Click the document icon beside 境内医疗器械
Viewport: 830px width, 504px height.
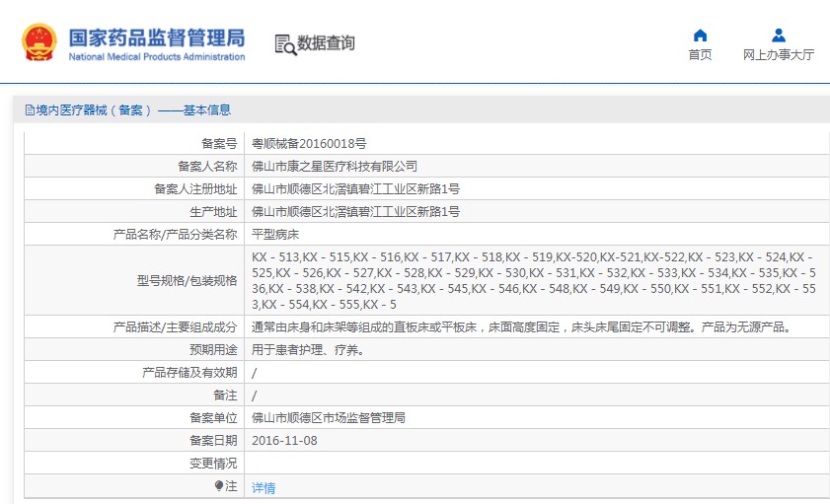click(30, 110)
